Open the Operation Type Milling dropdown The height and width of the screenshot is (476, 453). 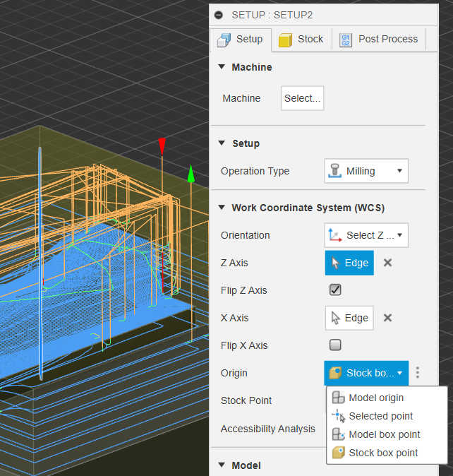pos(366,171)
